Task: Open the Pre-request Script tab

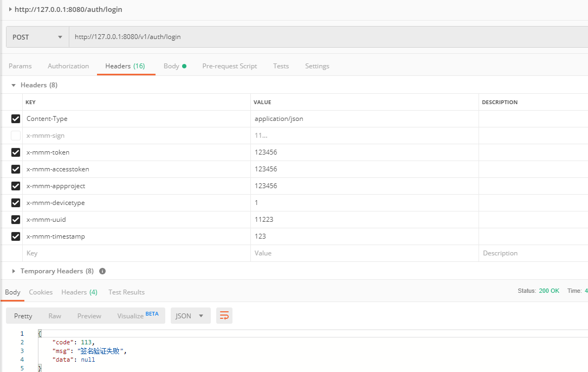Action: [x=229, y=66]
